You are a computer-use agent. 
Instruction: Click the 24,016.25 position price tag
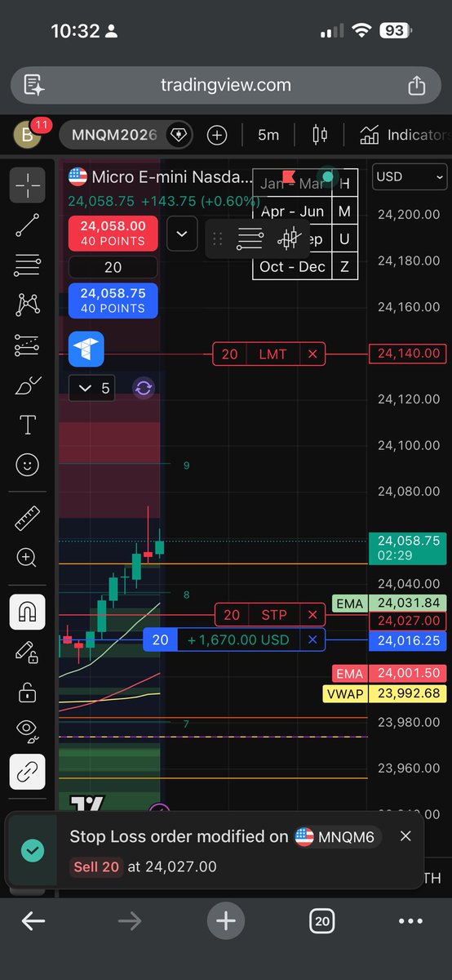[407, 641]
